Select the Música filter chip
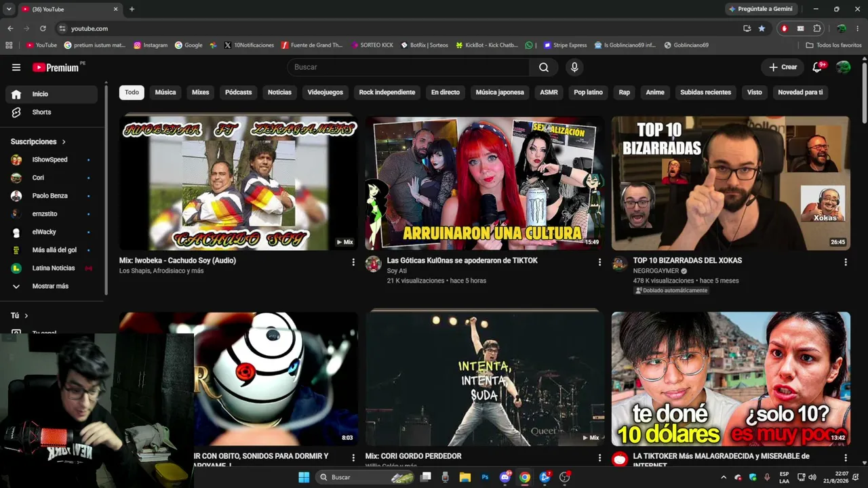Screen dimensions: 868x488 pos(165,92)
